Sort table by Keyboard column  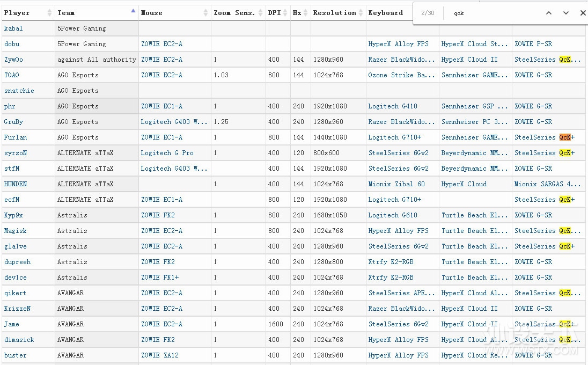(x=389, y=13)
